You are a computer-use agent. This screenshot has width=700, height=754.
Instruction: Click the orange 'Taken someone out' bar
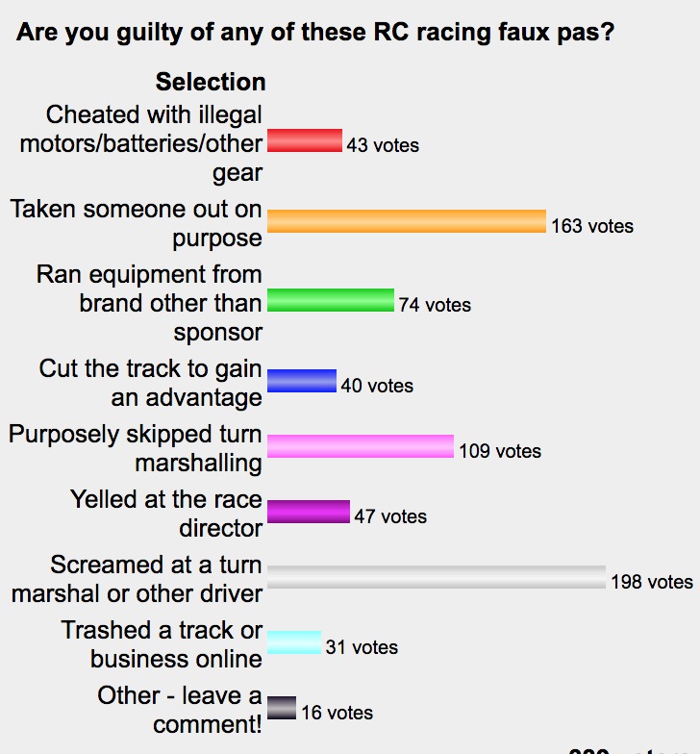click(x=406, y=221)
